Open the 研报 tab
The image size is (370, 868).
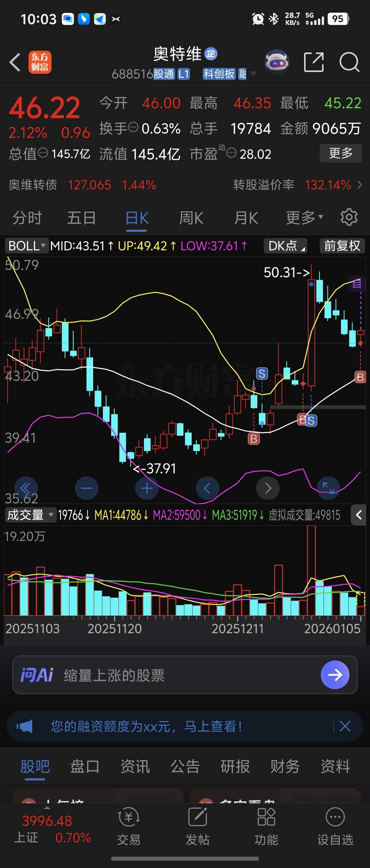[235, 767]
